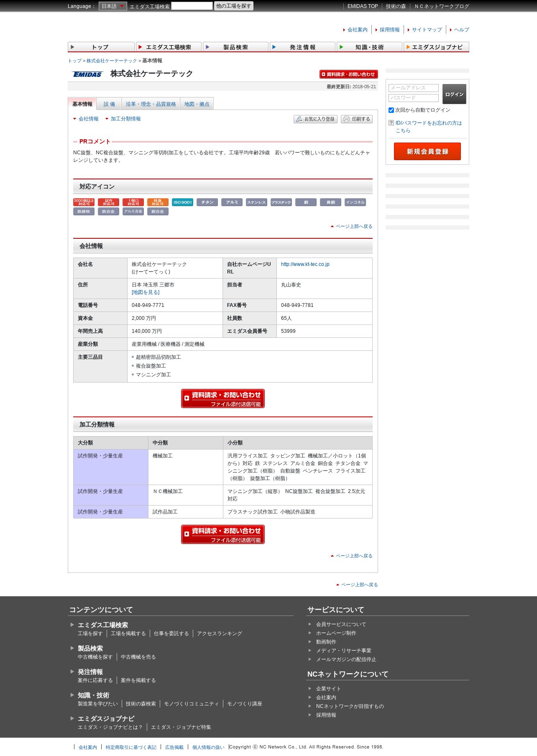The width and height of the screenshot is (537, 756).
Task: Click the ヘルプ link
Action: [x=462, y=30]
